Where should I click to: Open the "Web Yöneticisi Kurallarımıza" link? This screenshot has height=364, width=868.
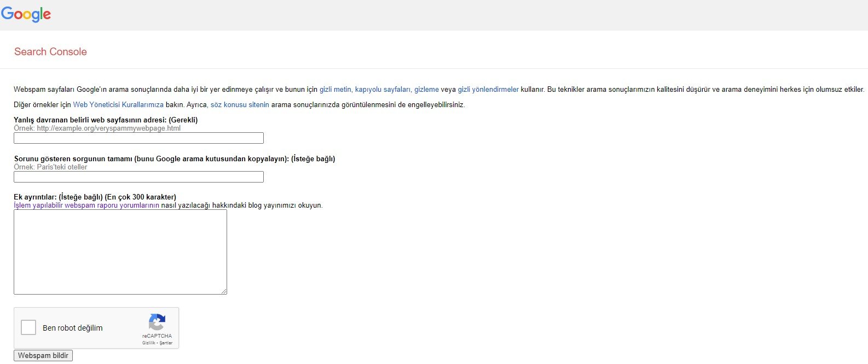tap(118, 104)
